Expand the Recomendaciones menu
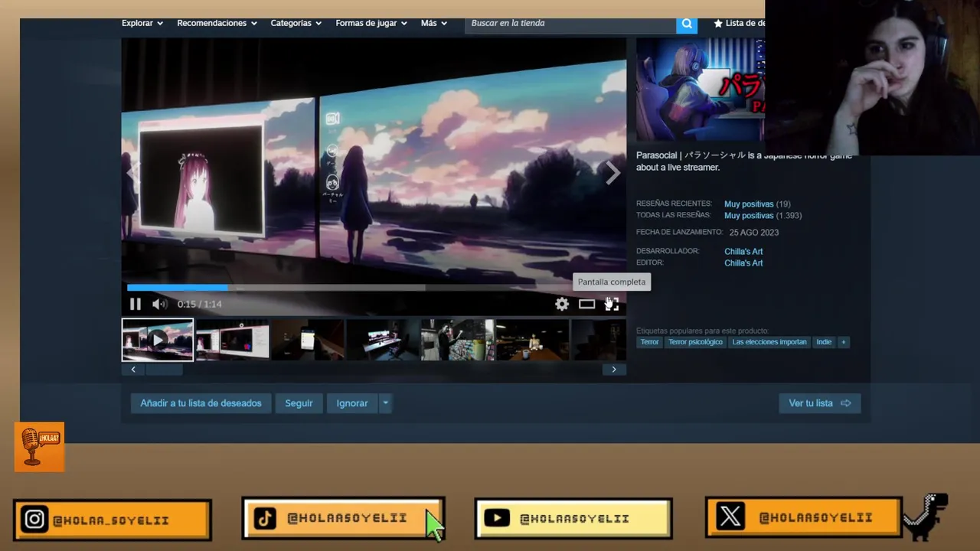 [217, 24]
